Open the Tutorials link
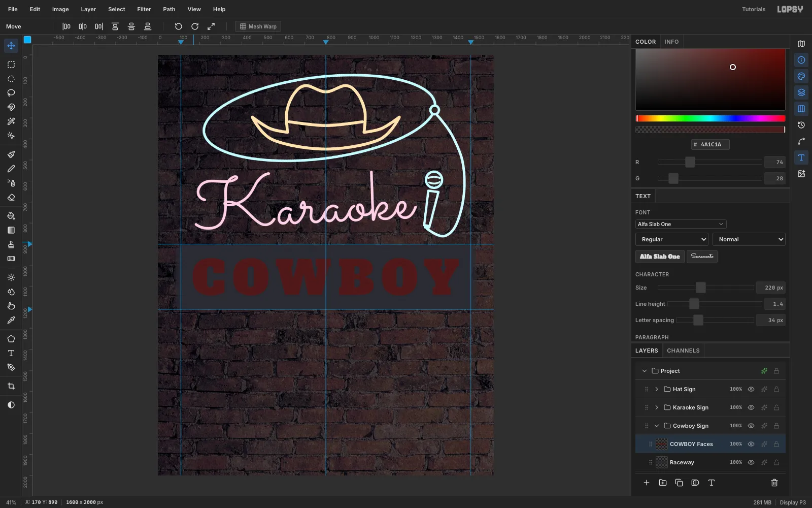Screen dimensions: 812x508 pos(754,9)
